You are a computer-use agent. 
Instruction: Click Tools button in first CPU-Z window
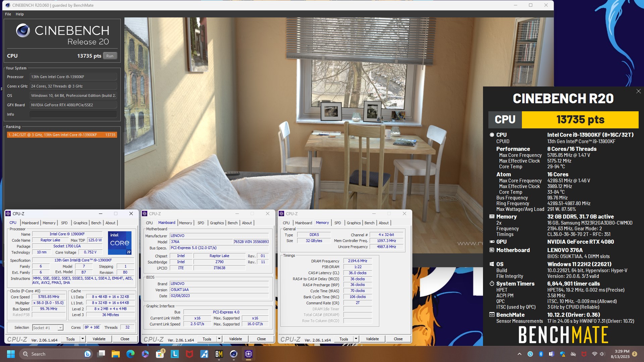pos(70,339)
